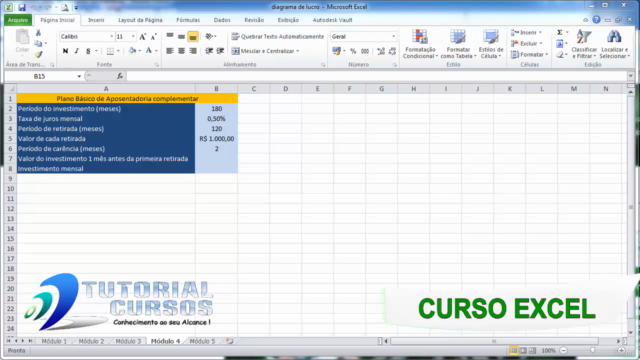The height and width of the screenshot is (360, 640).
Task: Switch to Inserir ribbon tab
Action: [96, 20]
